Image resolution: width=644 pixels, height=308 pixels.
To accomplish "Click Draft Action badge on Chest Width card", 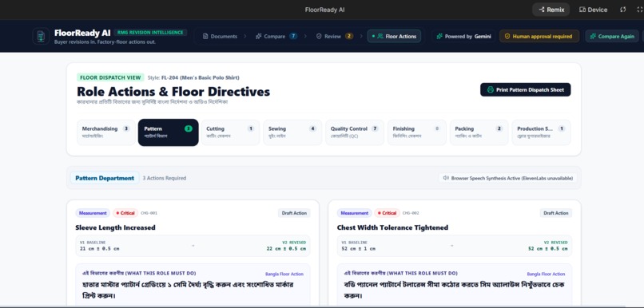I will (x=555, y=213).
